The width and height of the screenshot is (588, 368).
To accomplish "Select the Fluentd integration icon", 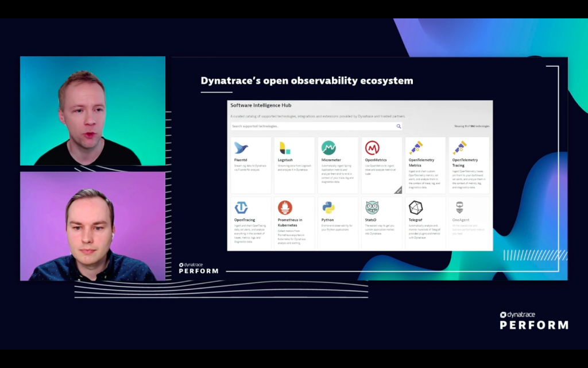I will (242, 147).
